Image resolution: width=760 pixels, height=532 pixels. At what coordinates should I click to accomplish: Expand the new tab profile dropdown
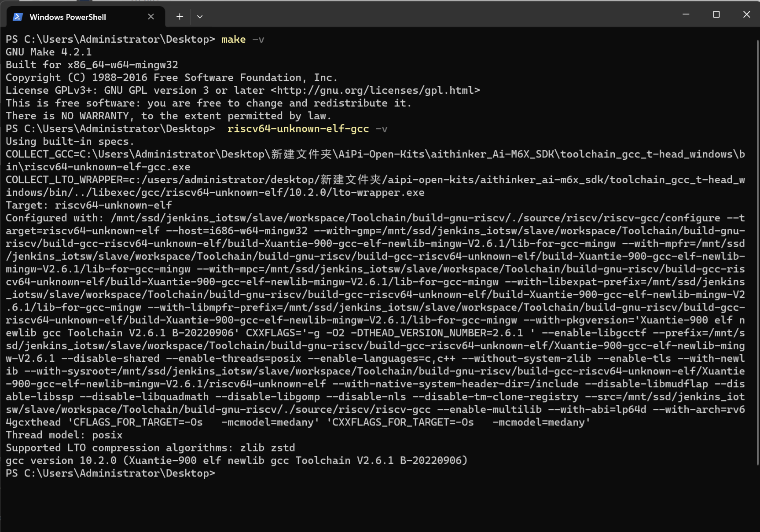(x=200, y=17)
